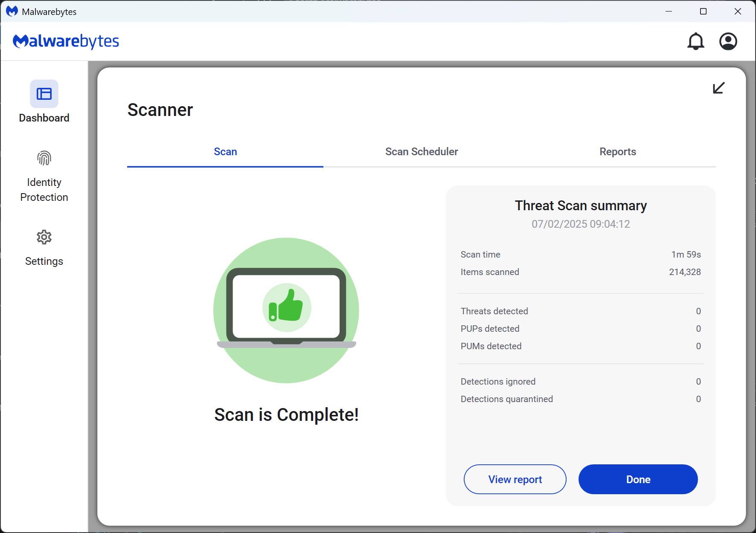Click the scan timestamp 07/02/2025

[580, 224]
